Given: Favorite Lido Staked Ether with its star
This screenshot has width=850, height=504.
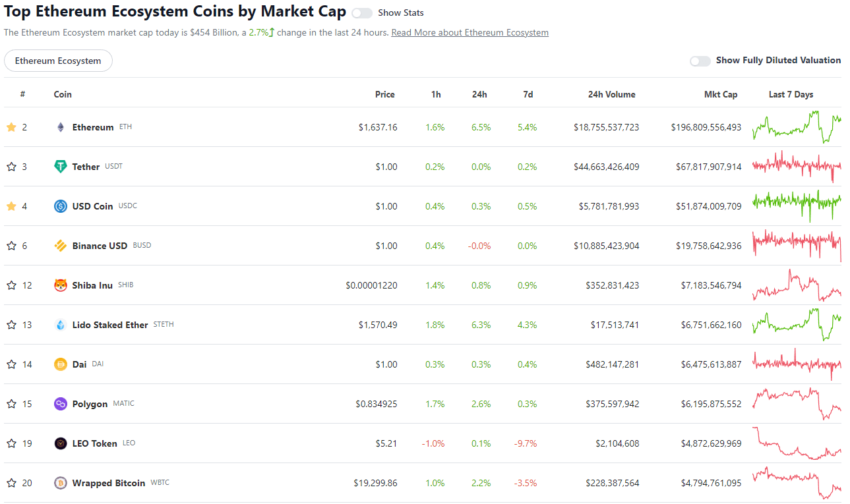Looking at the screenshot, I should 11,325.
